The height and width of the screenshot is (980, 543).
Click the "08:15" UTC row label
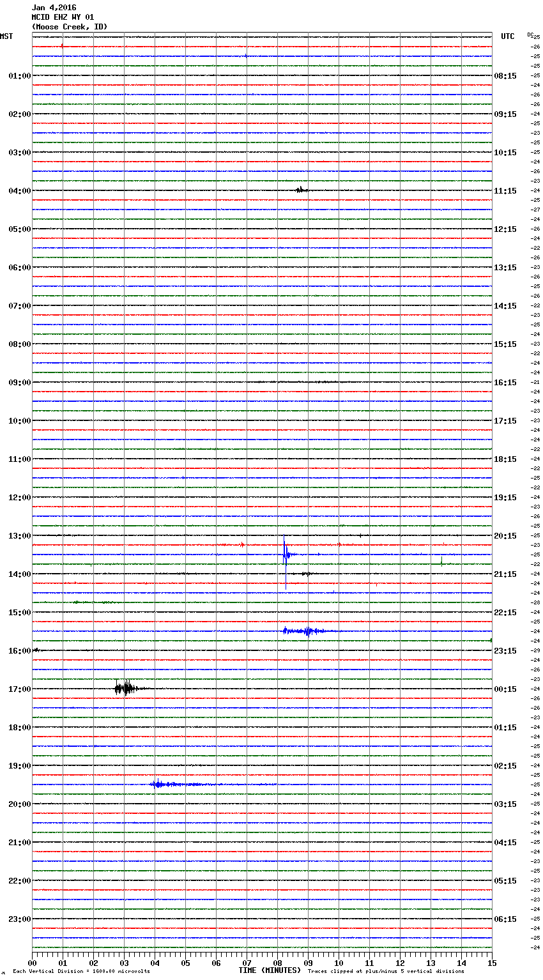pos(505,76)
